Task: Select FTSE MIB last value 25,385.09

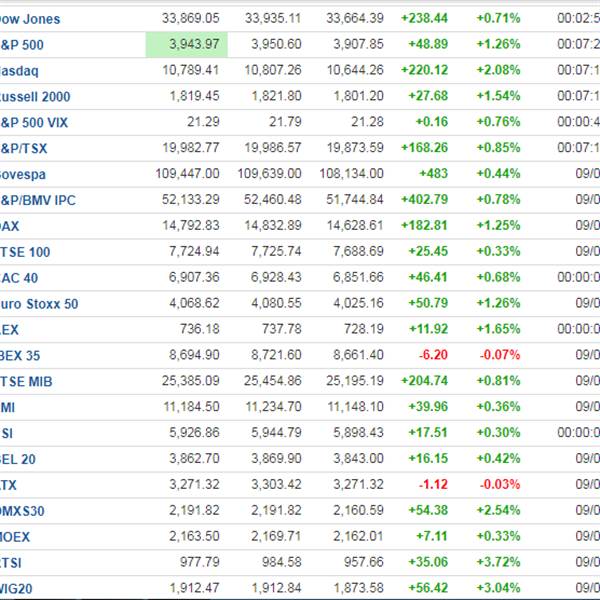Action: [191, 381]
